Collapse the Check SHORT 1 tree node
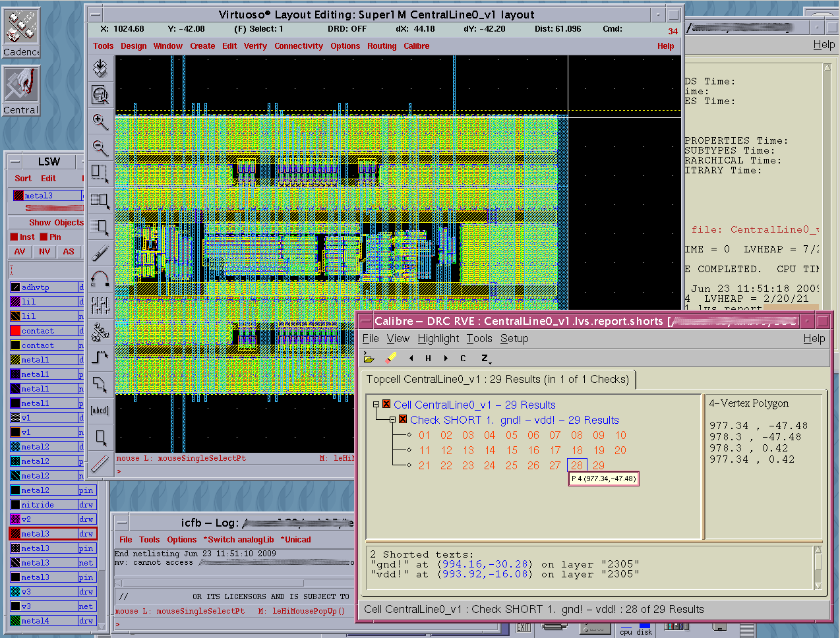This screenshot has width=840, height=638. point(392,420)
